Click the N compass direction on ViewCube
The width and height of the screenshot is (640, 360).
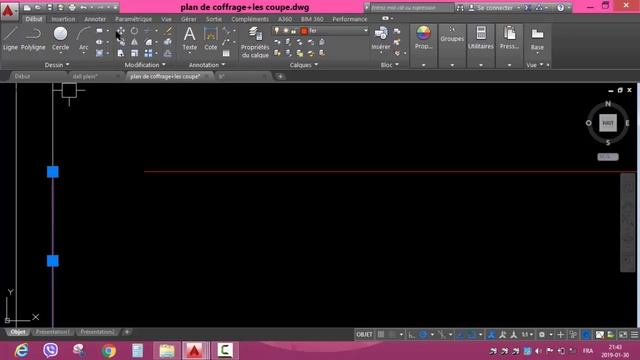click(x=608, y=104)
